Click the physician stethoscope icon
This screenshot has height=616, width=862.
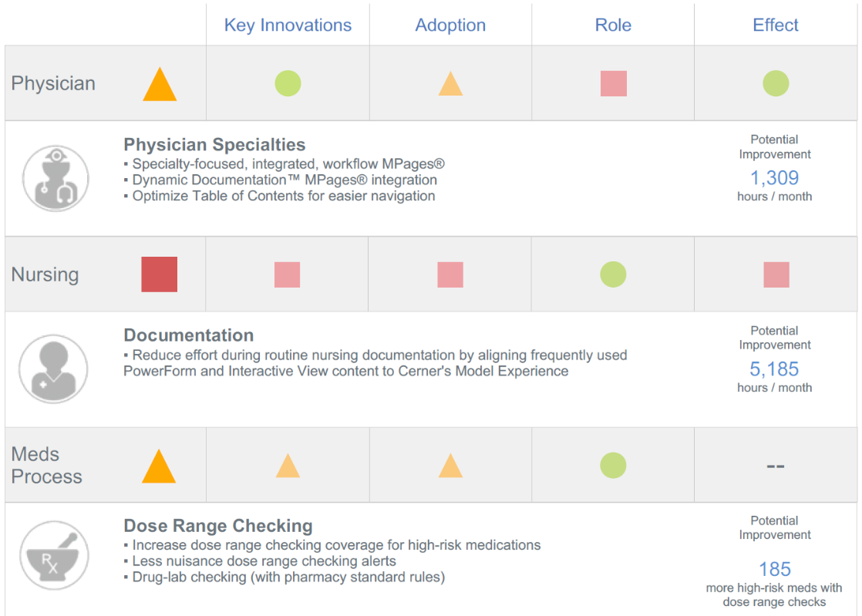[x=56, y=178]
